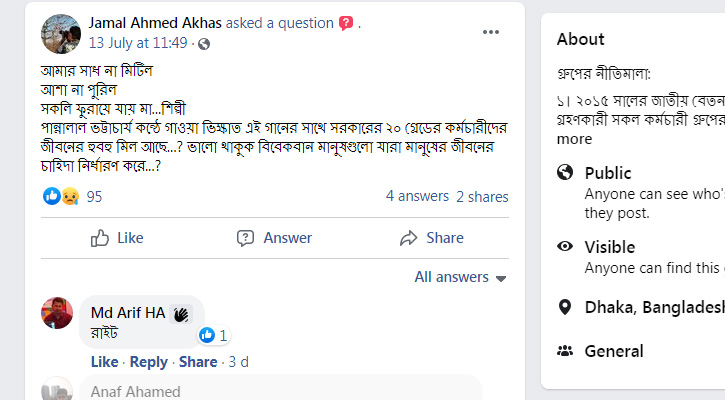
Task: Click the globe privacy icon by post date
Action: pyautogui.click(x=204, y=43)
